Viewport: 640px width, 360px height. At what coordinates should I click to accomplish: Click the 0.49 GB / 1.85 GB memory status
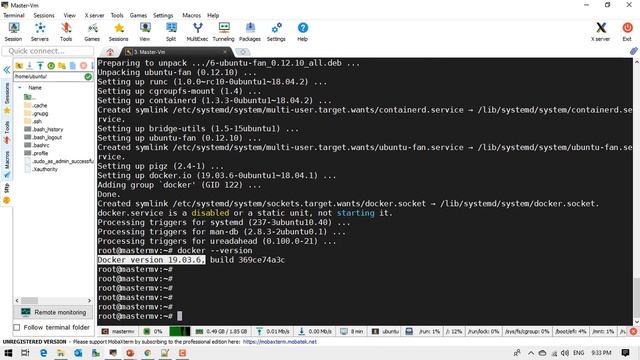click(x=222, y=331)
